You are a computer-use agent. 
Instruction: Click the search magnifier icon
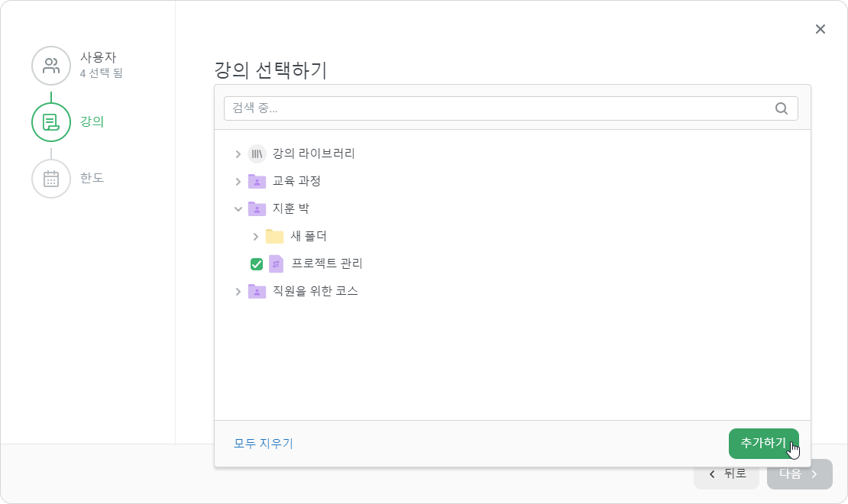click(x=781, y=108)
